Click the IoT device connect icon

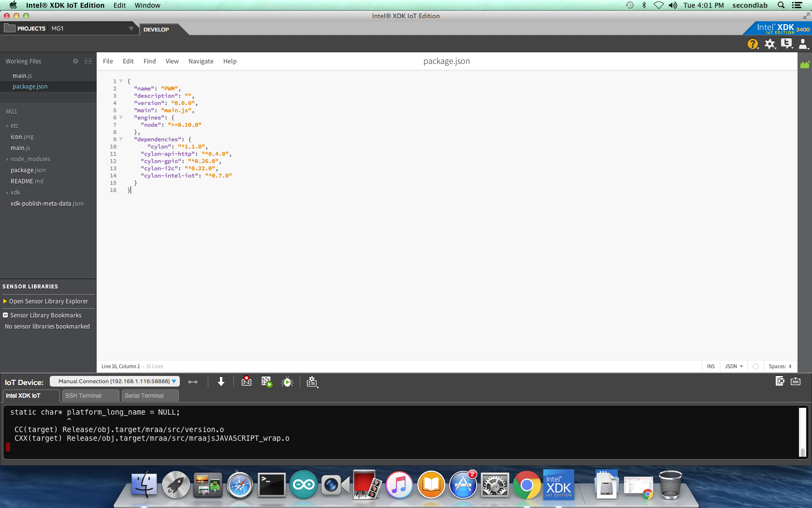point(193,382)
